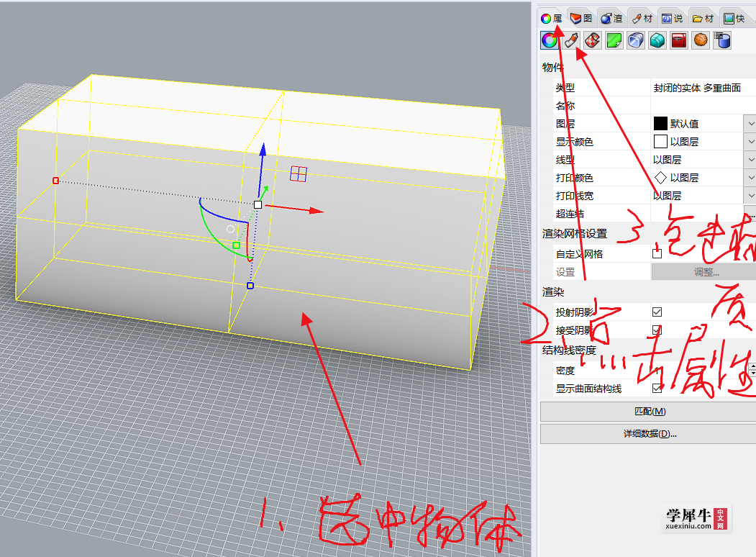The height and width of the screenshot is (557, 756).
Task: Click the gumball white origin square
Action: [x=258, y=204]
